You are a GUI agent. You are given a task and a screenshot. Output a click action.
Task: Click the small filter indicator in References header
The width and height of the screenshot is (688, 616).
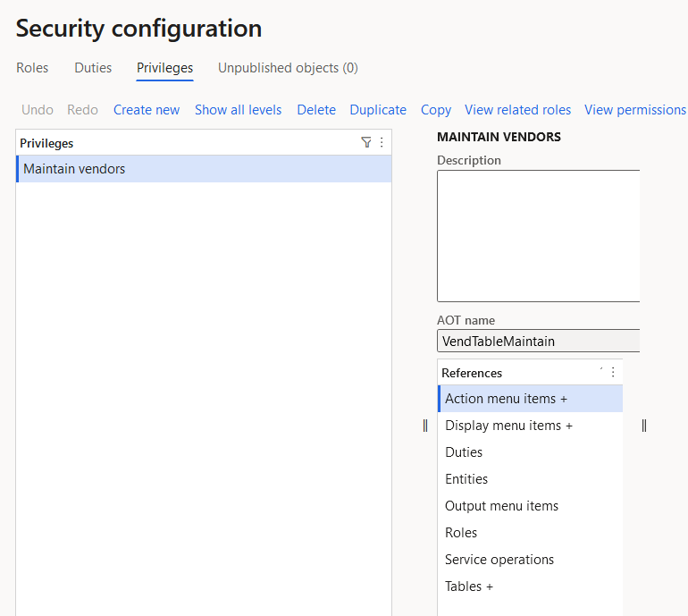coord(601,369)
